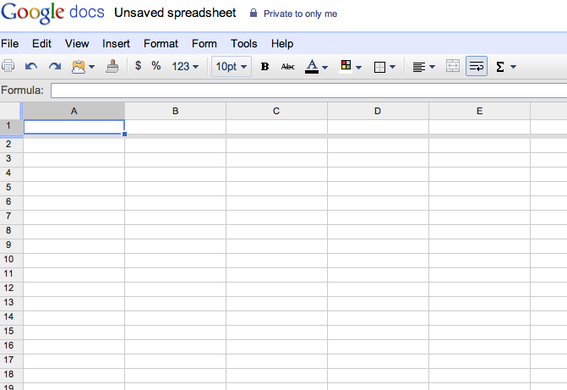The height and width of the screenshot is (390, 567).
Task: Open the Insert menu
Action: tap(116, 44)
